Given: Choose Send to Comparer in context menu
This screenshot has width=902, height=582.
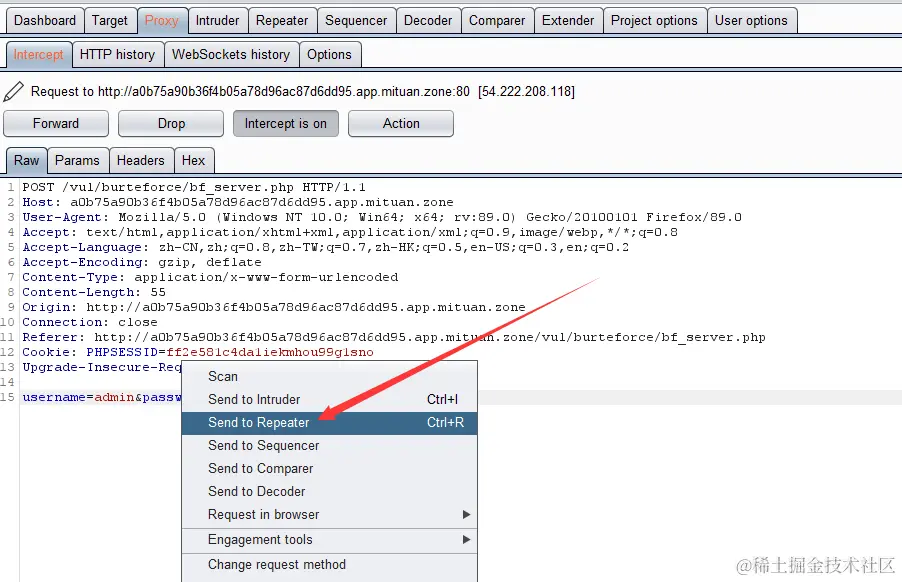Looking at the screenshot, I should tap(330, 469).
